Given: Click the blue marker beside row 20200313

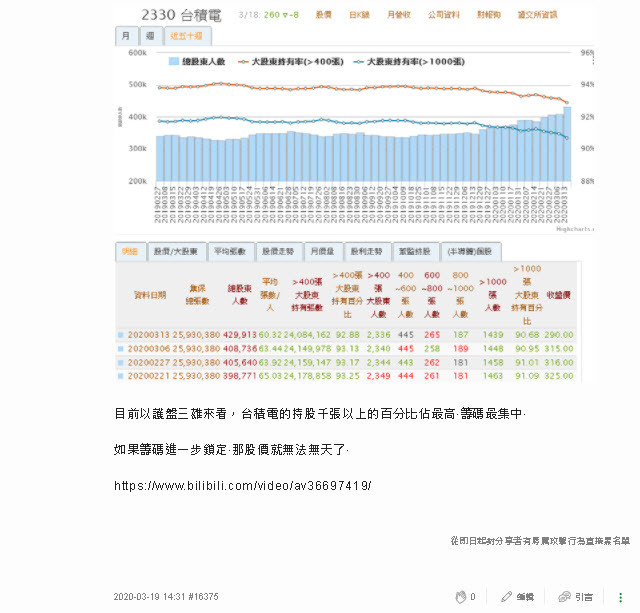Looking at the screenshot, I should coord(120,335).
